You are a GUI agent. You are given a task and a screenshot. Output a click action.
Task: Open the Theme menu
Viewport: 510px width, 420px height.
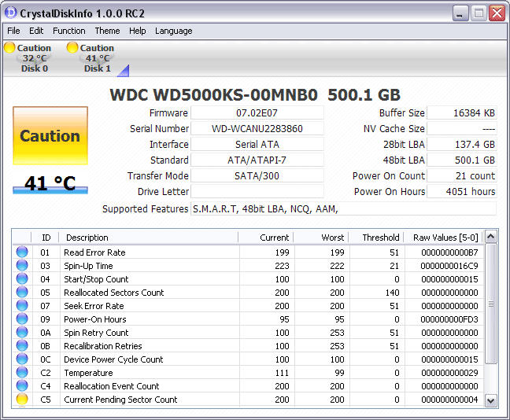[x=107, y=31]
